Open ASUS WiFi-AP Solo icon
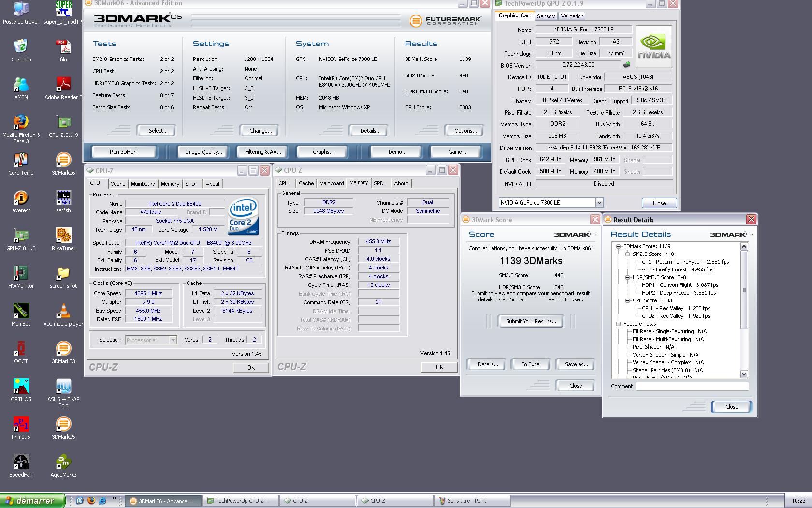Screen dimensions: 812x508 coord(63,393)
